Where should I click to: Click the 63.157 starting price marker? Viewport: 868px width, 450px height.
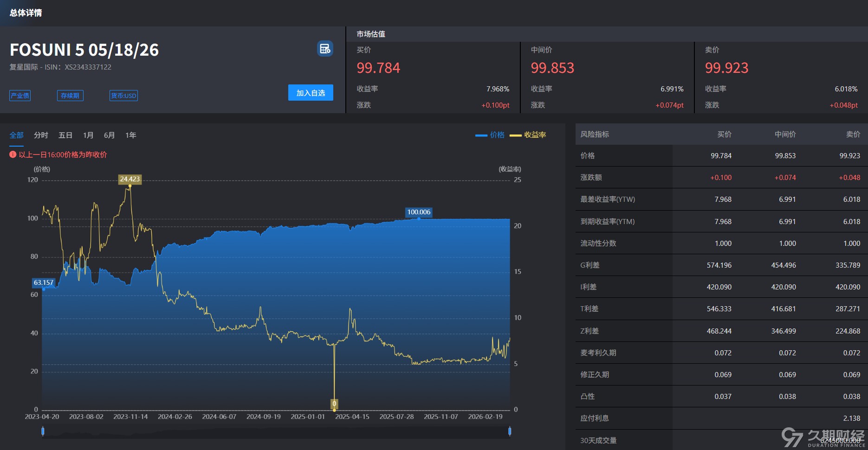[x=44, y=283]
